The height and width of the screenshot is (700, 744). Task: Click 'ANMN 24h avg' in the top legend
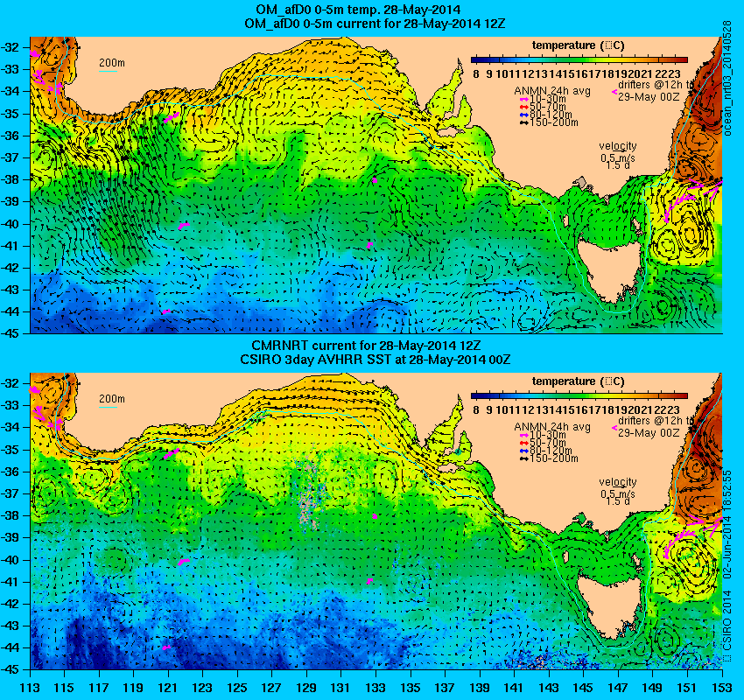tap(552, 91)
